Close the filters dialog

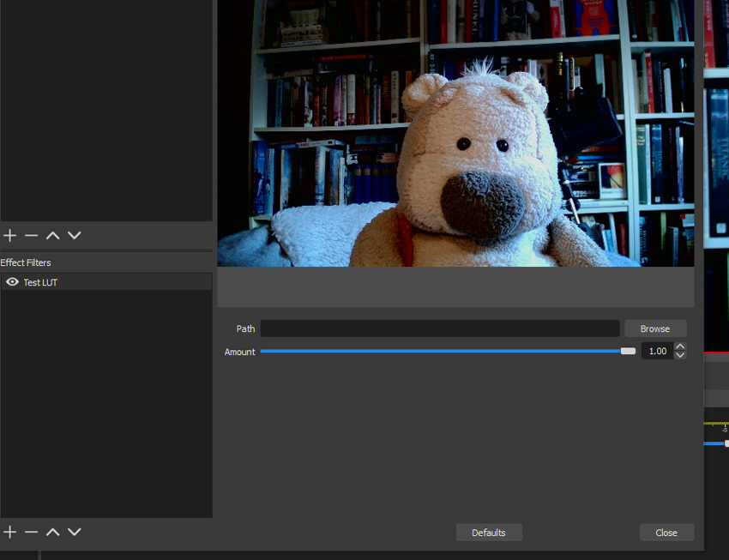666,532
